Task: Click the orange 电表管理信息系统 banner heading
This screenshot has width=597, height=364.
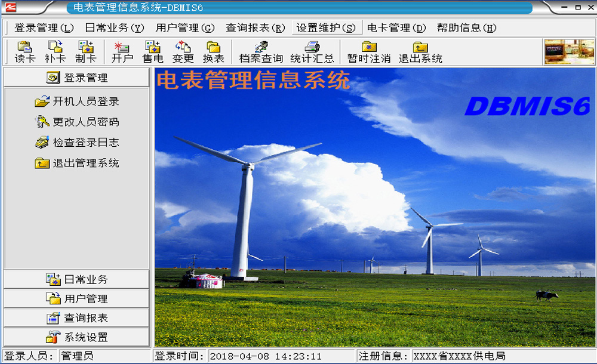Action: 253,81
